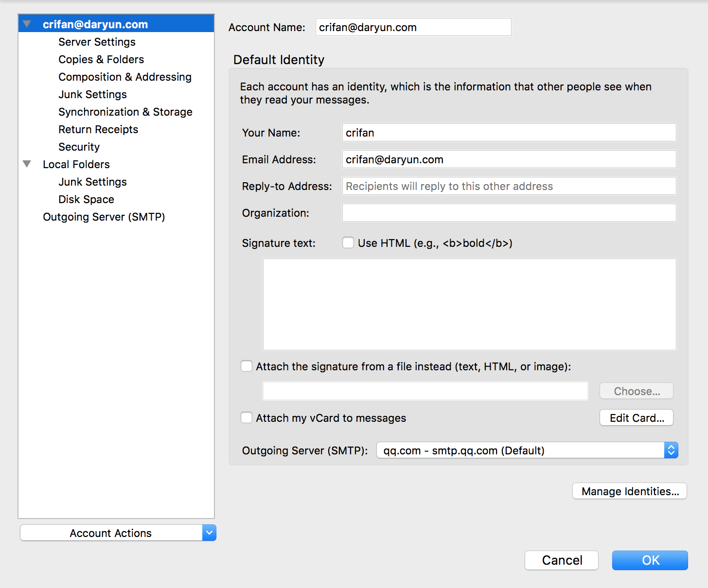
Task: Open Outgoing Server (SMTP) in sidebar
Action: click(104, 217)
